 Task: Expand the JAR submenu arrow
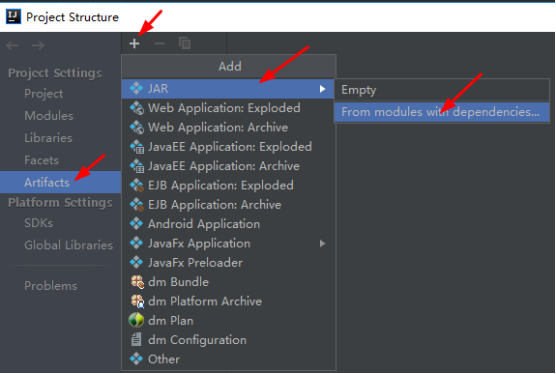pyautogui.click(x=322, y=89)
